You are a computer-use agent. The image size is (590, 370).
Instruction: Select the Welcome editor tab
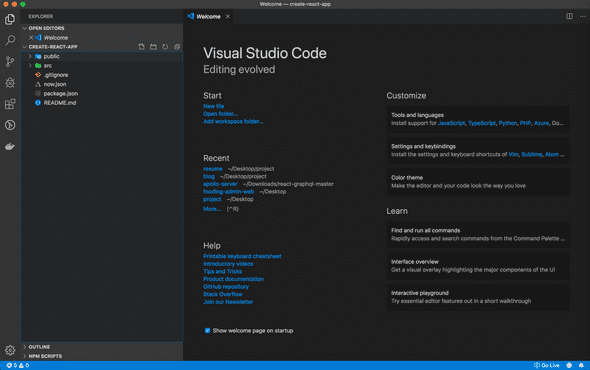(x=208, y=17)
